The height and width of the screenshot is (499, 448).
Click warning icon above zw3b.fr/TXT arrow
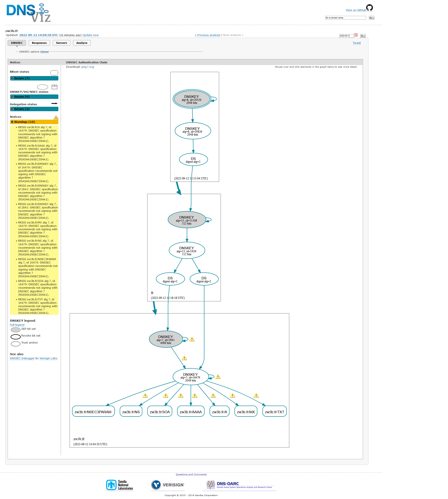[256, 396]
